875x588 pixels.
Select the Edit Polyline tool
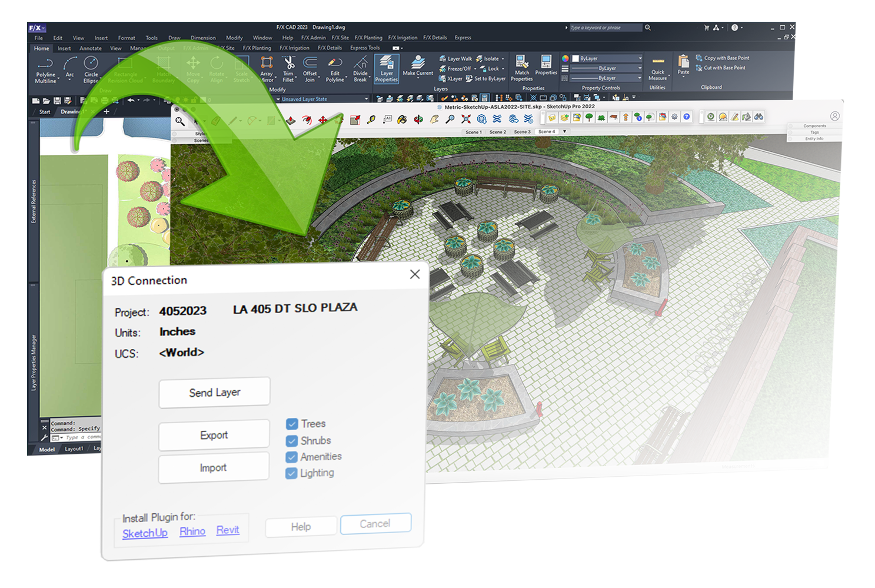point(335,69)
